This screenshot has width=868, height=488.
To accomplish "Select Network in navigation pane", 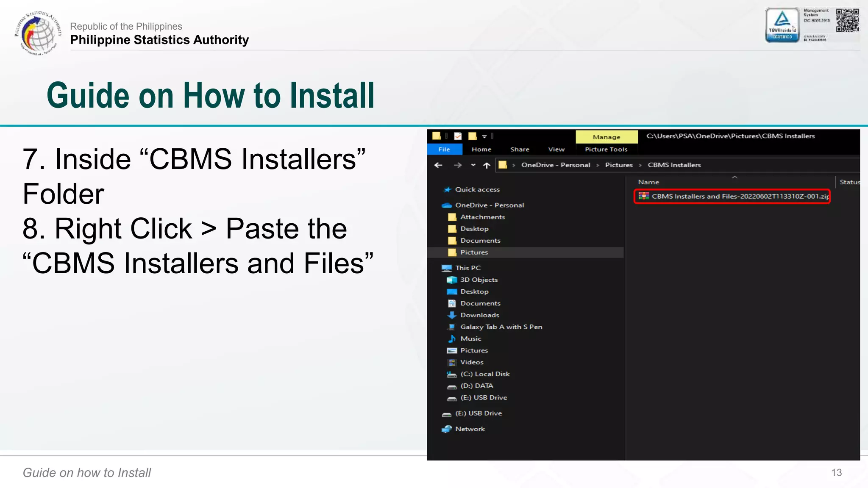I will click(470, 429).
